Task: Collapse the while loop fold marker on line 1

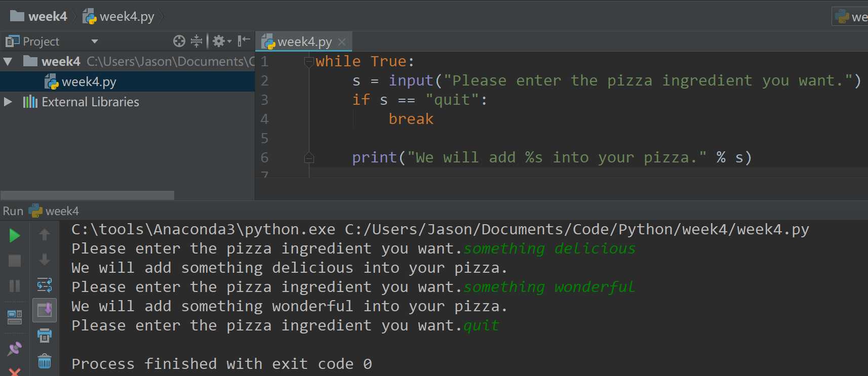Action: [309, 62]
